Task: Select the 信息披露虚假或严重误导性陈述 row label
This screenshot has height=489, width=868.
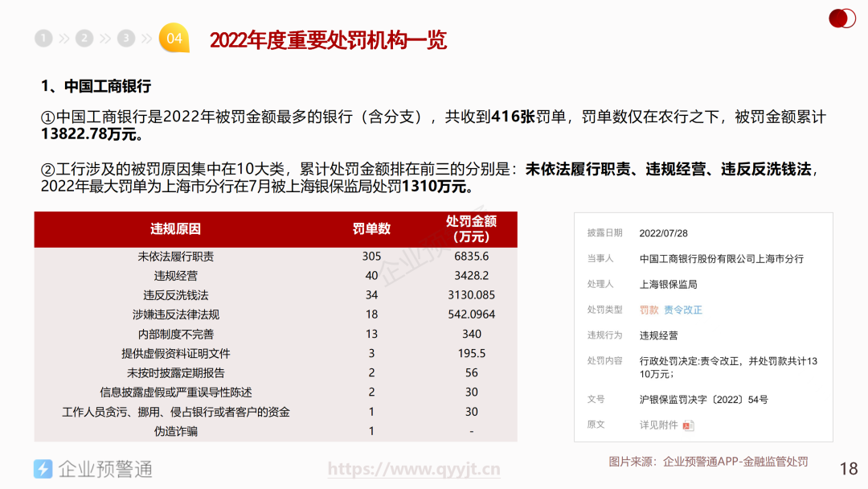Action: 175,392
